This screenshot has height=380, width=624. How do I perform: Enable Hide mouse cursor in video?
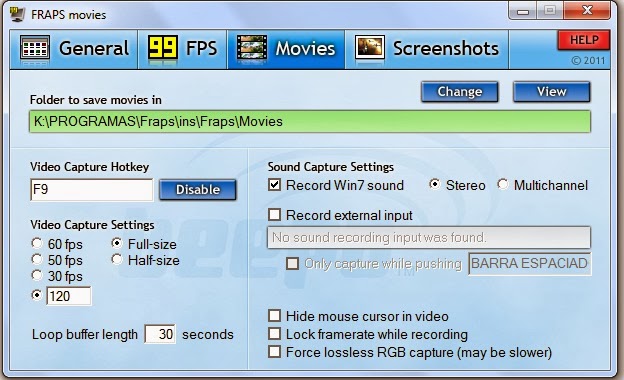(x=275, y=316)
